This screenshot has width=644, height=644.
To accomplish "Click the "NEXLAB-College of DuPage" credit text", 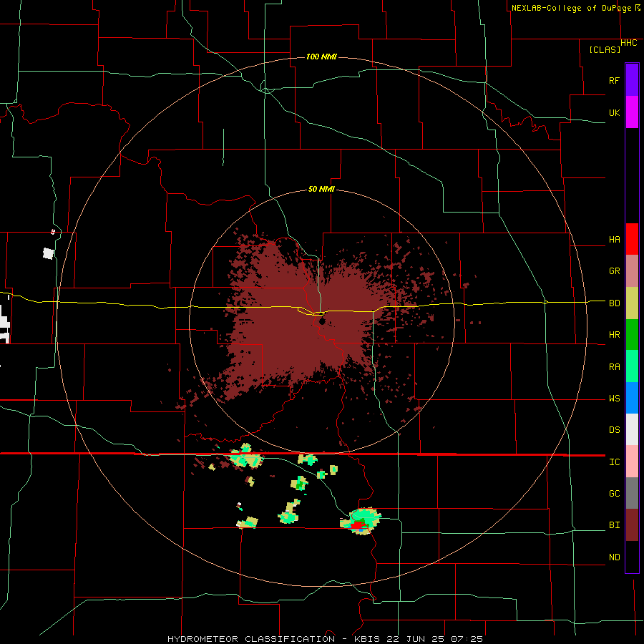I will tap(572, 8).
